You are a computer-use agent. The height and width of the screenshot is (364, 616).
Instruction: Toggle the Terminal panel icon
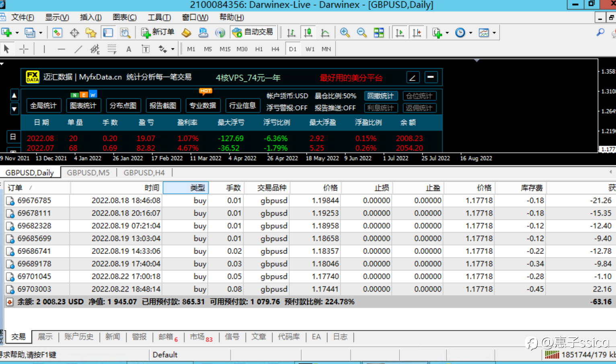[x=108, y=33]
